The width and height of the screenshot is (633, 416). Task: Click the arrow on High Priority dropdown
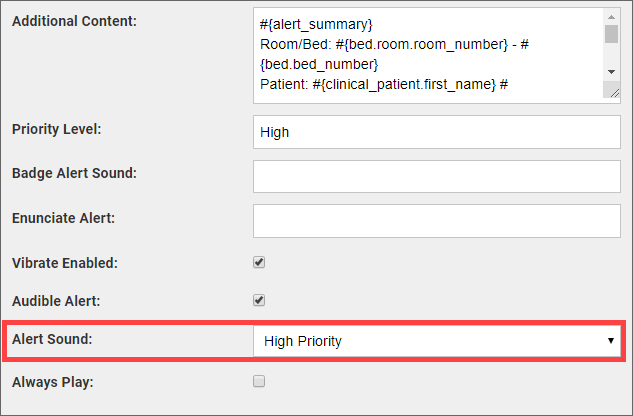[x=611, y=341]
